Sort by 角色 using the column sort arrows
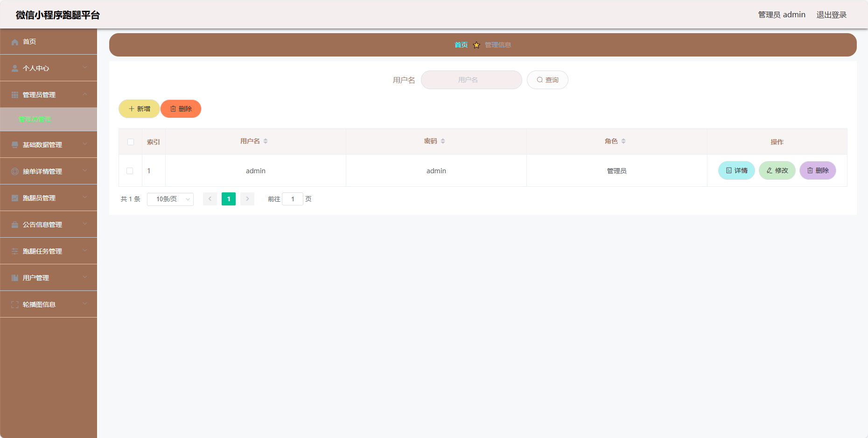Screen dimensions: 868x438 (623, 141)
